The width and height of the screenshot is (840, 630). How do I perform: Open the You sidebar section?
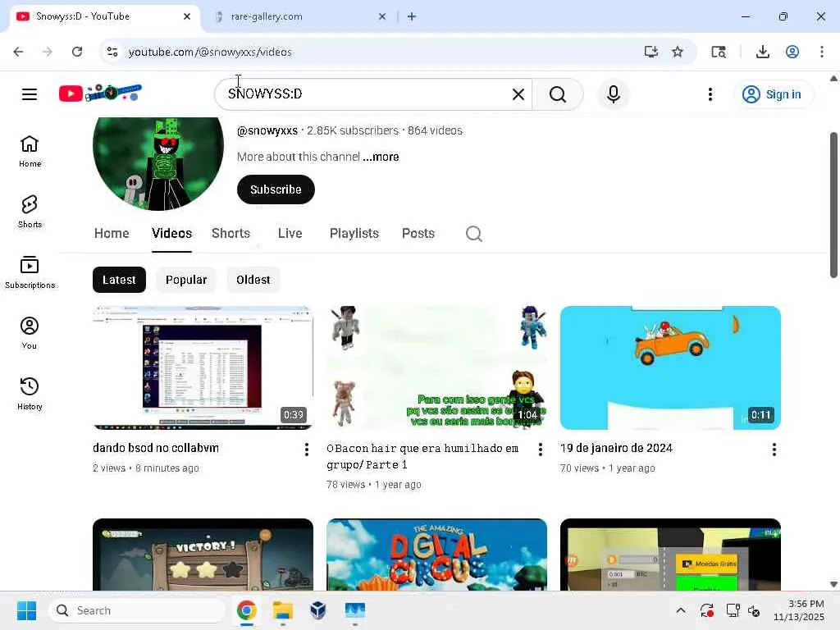[30, 333]
